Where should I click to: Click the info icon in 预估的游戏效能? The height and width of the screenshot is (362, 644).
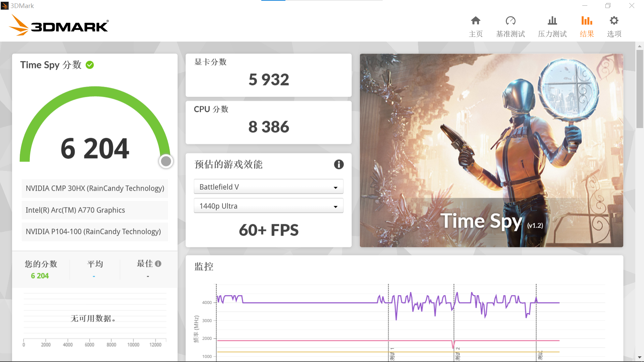click(x=339, y=164)
